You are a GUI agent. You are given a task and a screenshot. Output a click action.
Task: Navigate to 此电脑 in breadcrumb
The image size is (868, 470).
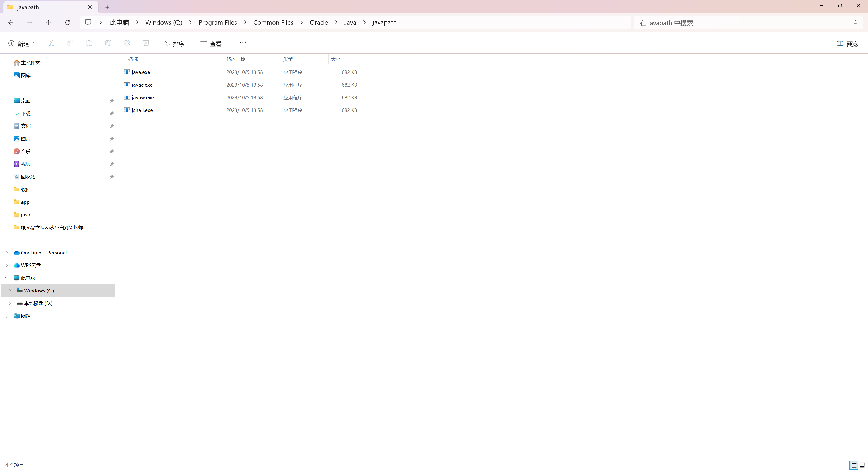coord(119,22)
